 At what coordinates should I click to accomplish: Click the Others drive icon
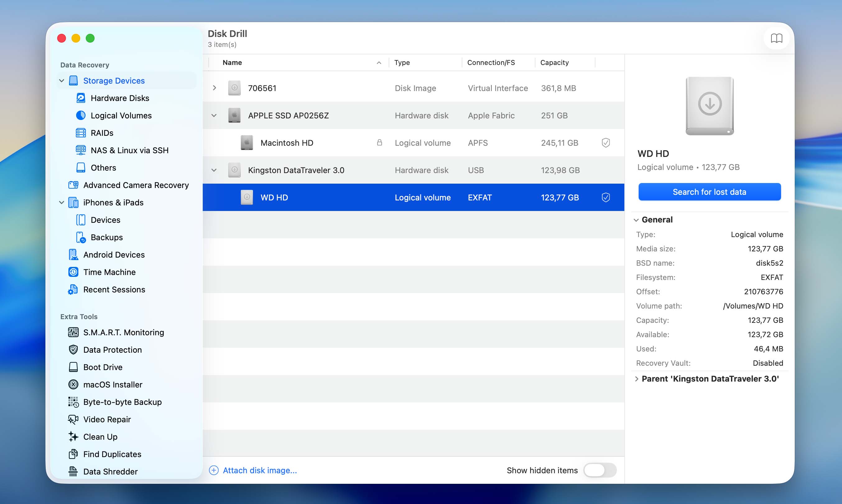[x=81, y=167]
